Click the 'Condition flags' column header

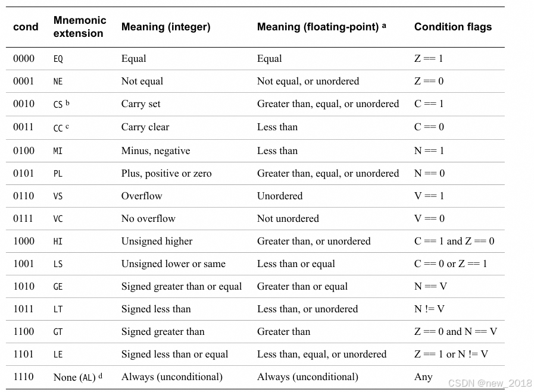pos(452,27)
